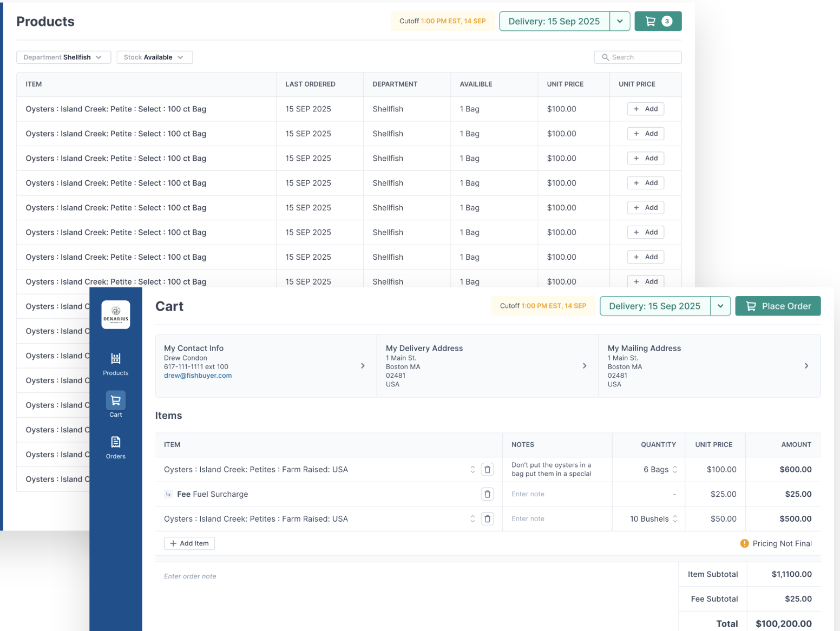This screenshot has height=631, width=840.
Task: Add the first oyster product row
Action: click(645, 109)
